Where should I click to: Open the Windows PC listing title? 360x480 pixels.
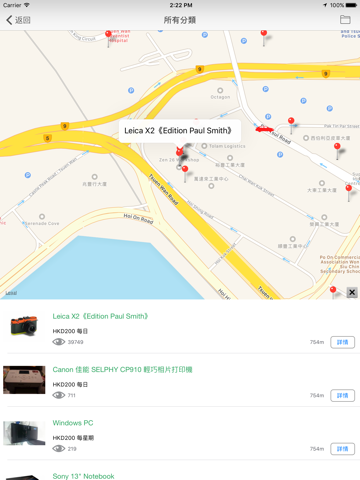[x=73, y=423]
